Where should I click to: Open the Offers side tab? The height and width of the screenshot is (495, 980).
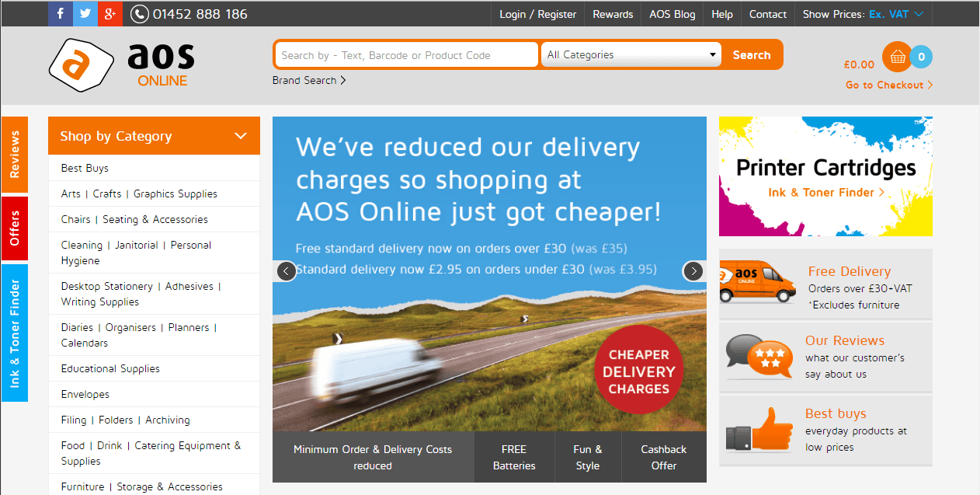click(15, 228)
